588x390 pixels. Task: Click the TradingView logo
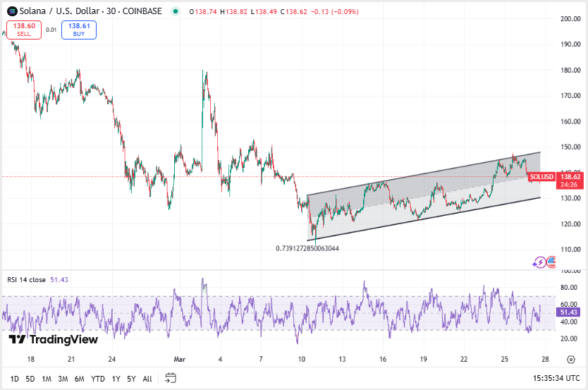tap(54, 339)
